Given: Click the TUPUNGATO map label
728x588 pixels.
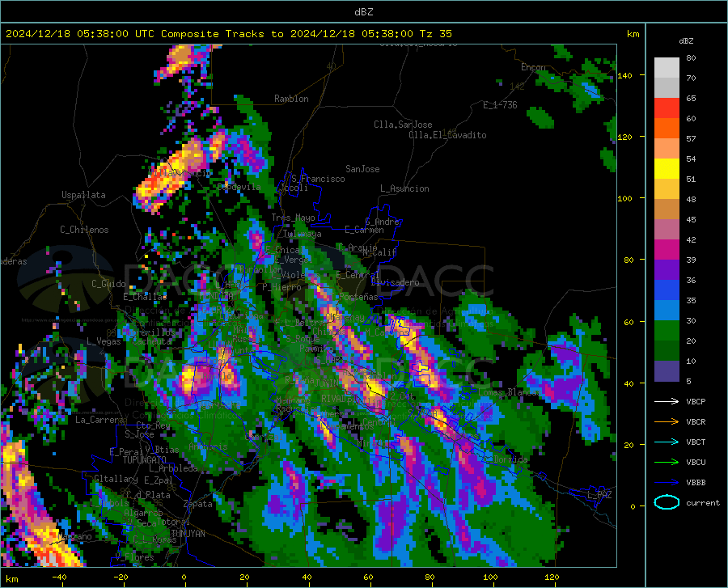Looking at the screenshot, I should point(145,460).
